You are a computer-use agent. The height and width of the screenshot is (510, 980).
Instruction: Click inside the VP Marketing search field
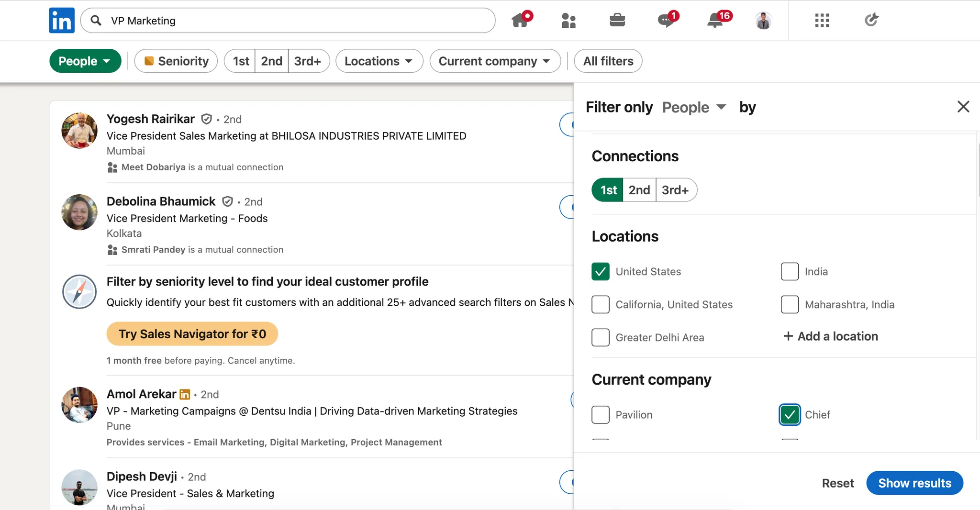pos(287,20)
